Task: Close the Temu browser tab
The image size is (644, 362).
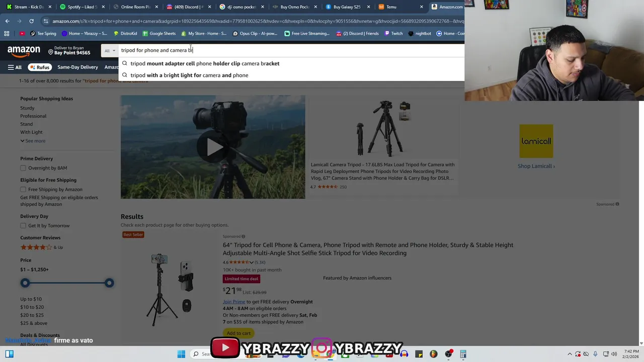Action: 422,7
